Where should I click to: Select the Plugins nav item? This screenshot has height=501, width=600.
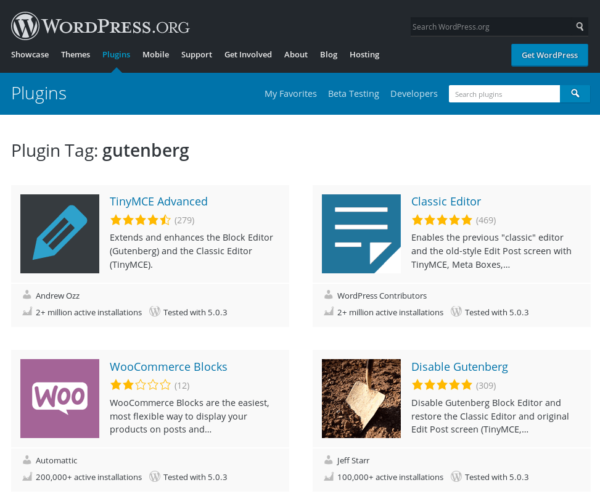click(x=116, y=55)
